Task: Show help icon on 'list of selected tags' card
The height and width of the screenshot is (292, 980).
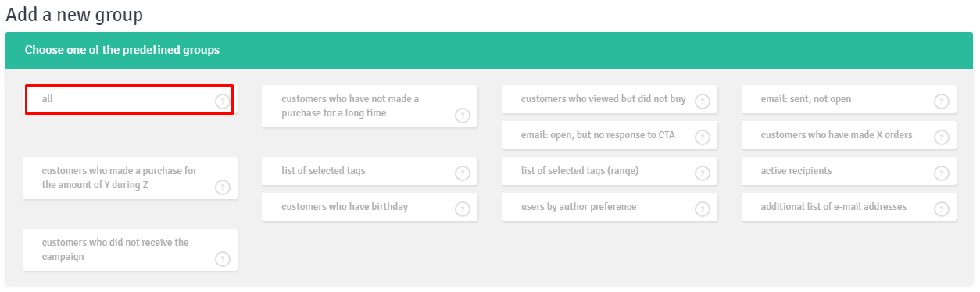Action: pos(462,173)
